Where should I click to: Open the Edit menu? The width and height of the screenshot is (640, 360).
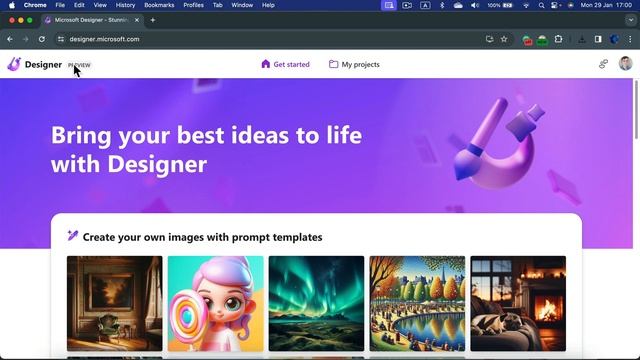79,5
